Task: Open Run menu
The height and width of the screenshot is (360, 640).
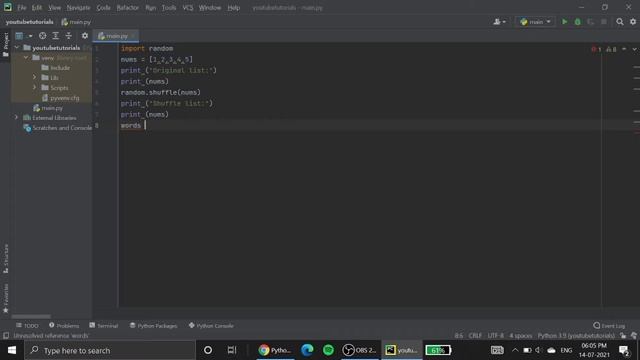Action: pos(151,8)
